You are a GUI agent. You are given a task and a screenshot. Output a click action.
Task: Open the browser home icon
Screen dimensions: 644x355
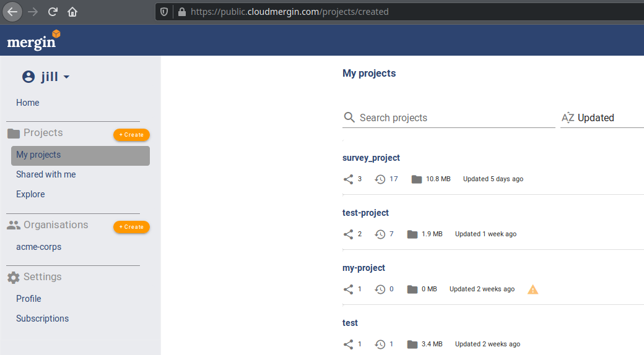72,12
